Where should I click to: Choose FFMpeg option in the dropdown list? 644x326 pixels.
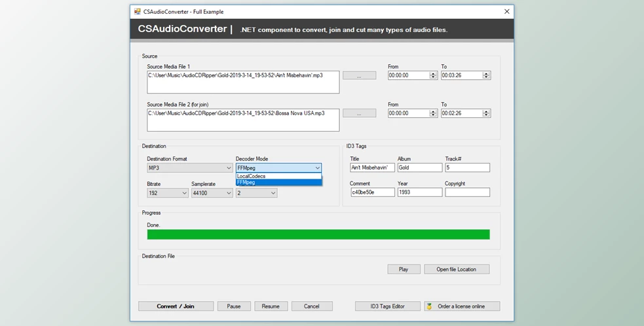(x=278, y=183)
